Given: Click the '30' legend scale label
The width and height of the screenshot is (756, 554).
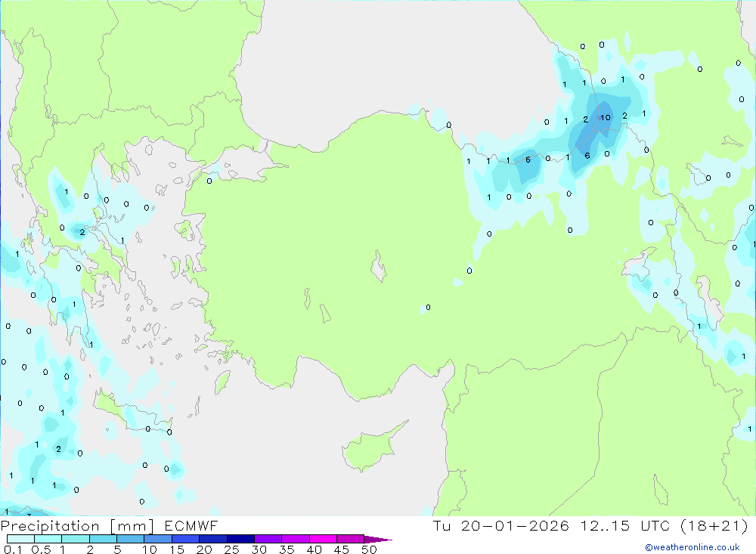Looking at the screenshot, I should [259, 549].
